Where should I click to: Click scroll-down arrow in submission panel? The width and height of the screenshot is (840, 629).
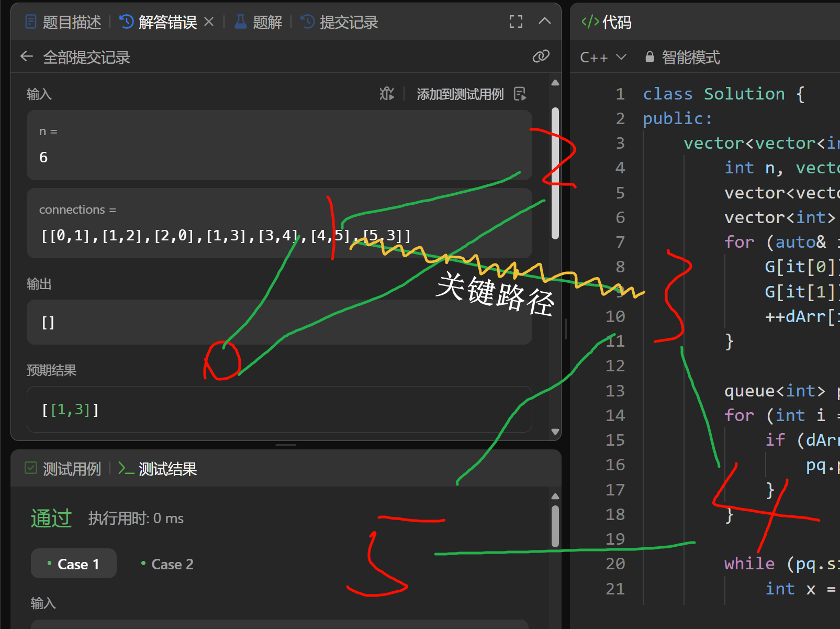[x=555, y=432]
